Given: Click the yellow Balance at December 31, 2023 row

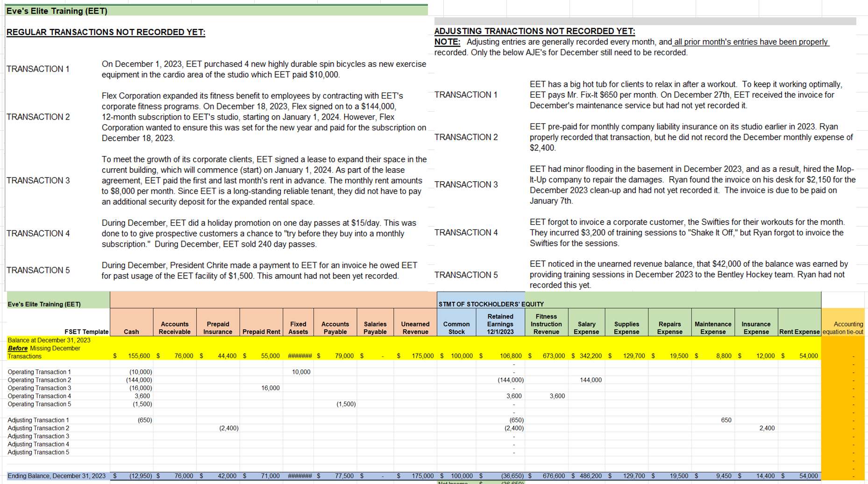Looking at the screenshot, I should [x=56, y=348].
